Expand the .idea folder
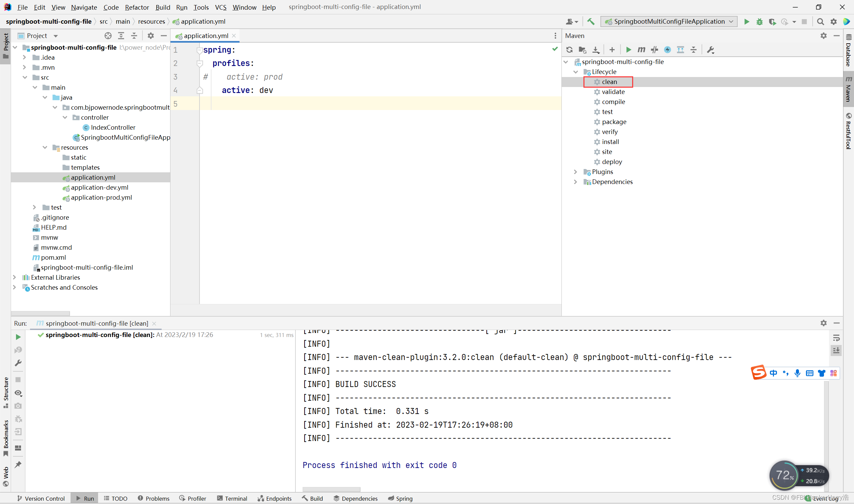 tap(25, 57)
